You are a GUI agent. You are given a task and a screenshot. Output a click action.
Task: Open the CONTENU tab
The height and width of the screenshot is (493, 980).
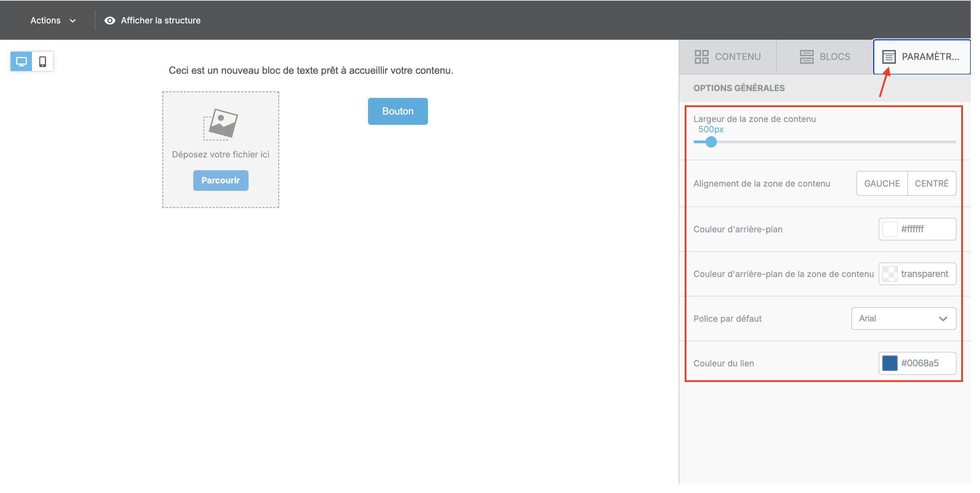[x=728, y=57]
